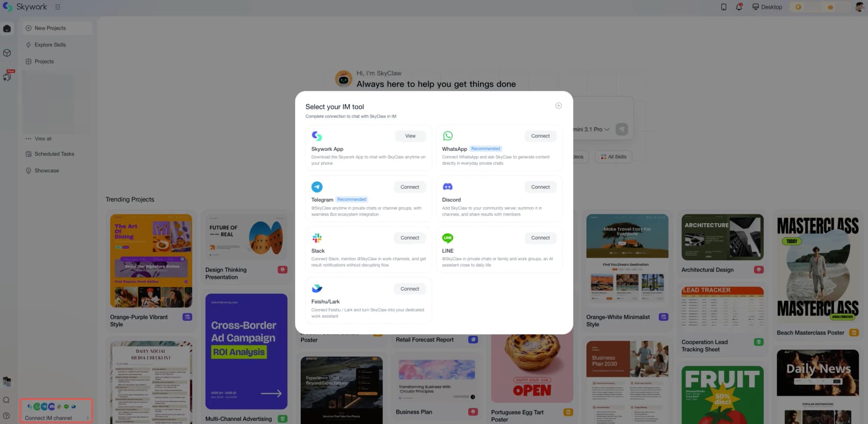Connect Feishu/Lark in the IM dialog
This screenshot has height=424, width=868.
coord(410,289)
